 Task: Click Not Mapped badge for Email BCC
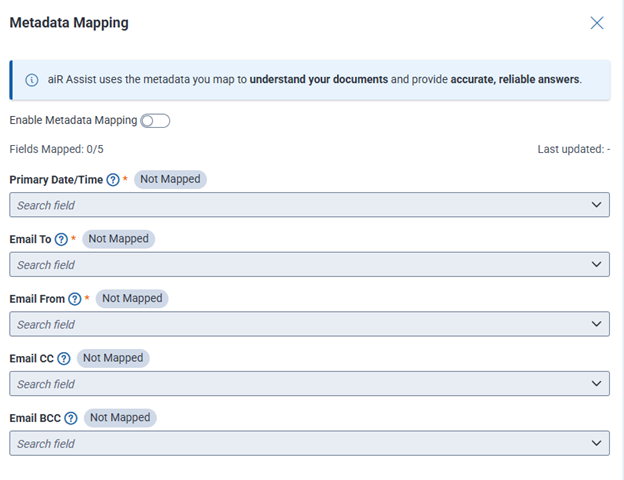pyautogui.click(x=120, y=418)
